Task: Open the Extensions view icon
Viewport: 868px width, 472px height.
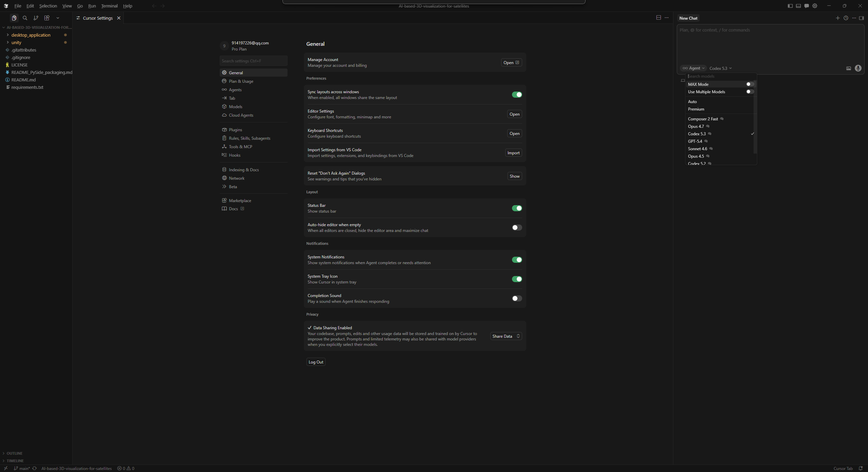Action: click(47, 18)
